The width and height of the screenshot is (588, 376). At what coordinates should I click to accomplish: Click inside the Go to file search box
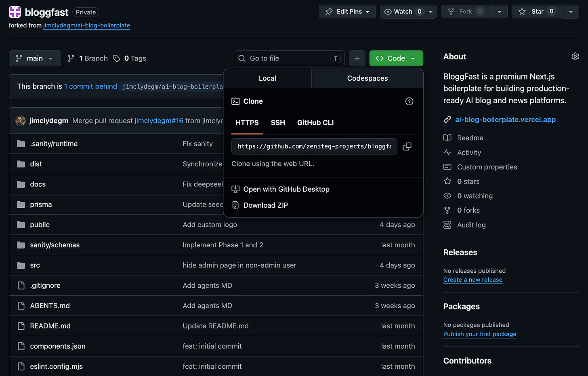pos(289,58)
